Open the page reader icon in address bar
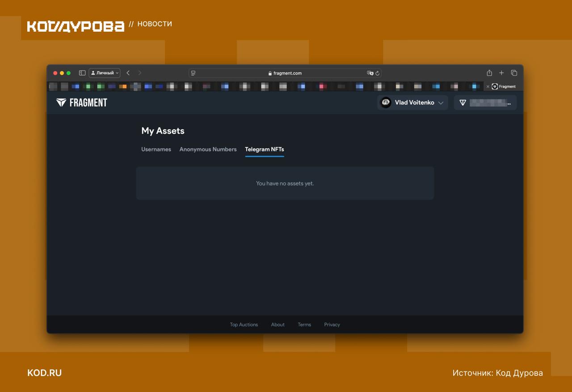Image resolution: width=572 pixels, height=392 pixels. pyautogui.click(x=193, y=73)
